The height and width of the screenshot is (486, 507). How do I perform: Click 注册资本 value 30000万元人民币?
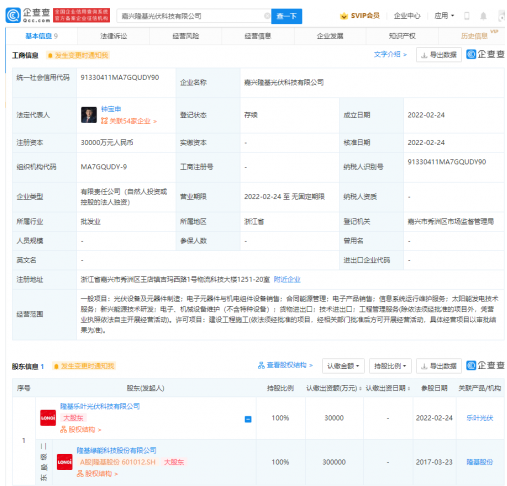(x=107, y=142)
